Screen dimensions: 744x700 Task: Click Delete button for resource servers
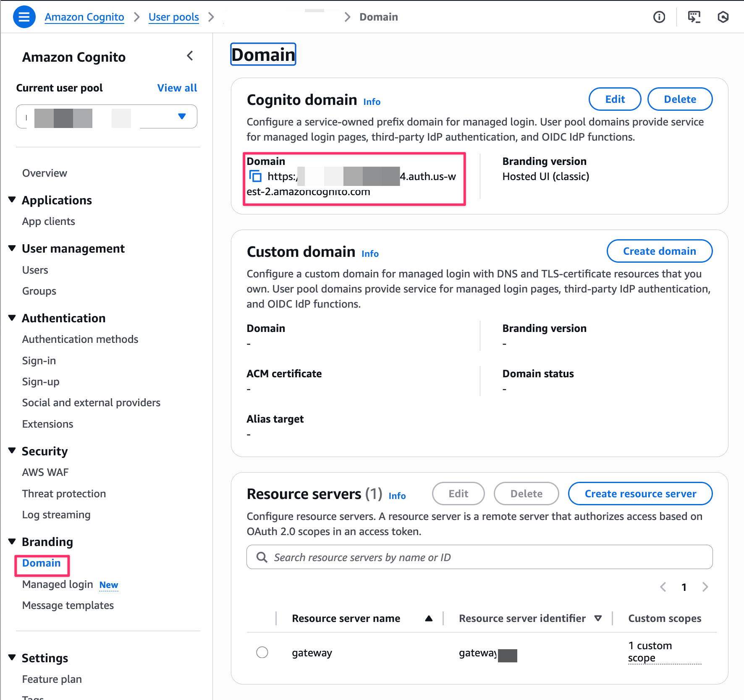[527, 494]
